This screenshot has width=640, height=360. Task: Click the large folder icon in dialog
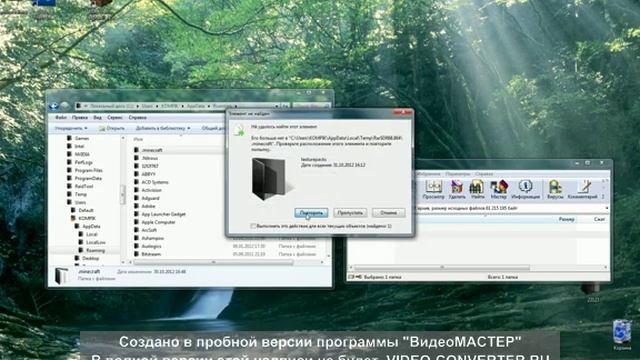270,178
